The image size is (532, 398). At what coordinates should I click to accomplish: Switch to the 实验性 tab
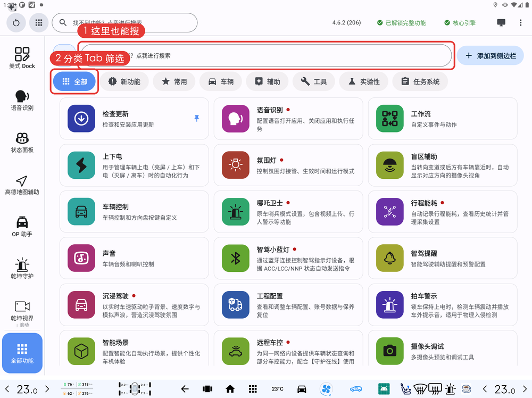click(364, 81)
